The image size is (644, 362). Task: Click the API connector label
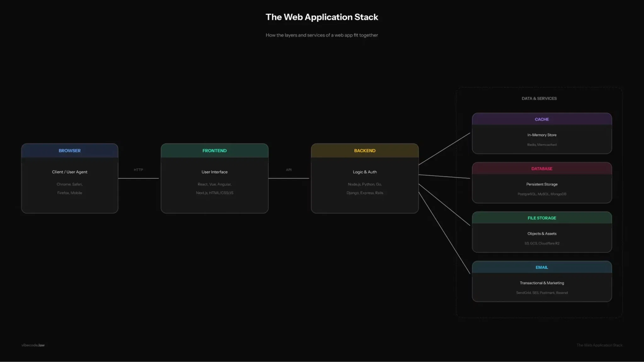[x=289, y=170]
